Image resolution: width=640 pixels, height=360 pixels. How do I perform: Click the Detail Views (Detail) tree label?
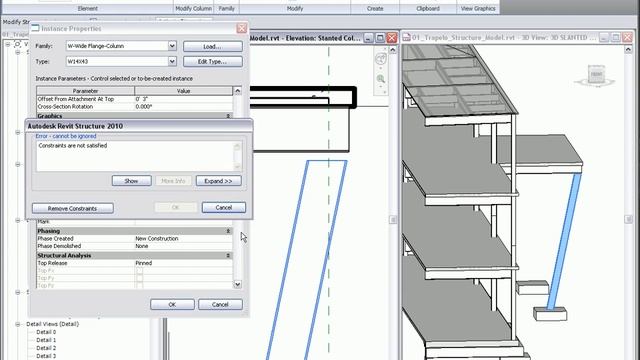coord(52,324)
